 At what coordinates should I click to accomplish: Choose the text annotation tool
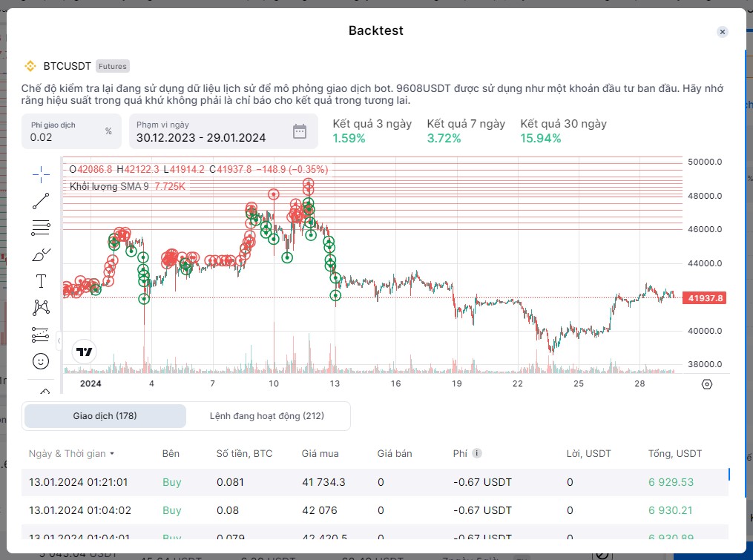[x=41, y=281]
